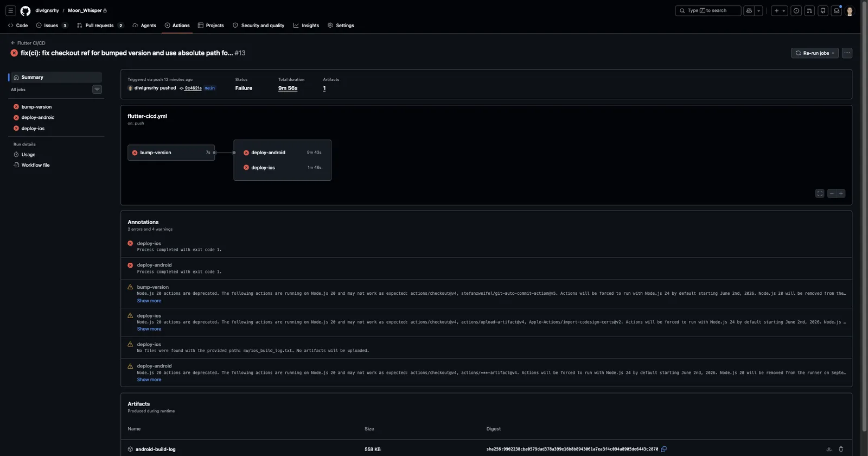
Task: Expand the Re-run jobs dropdown
Action: [x=815, y=53]
